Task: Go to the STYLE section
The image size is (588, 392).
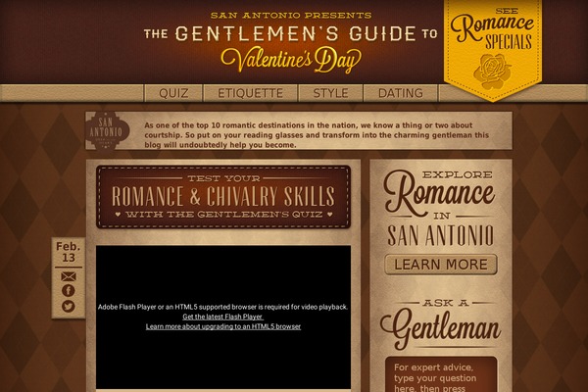Action: [331, 93]
